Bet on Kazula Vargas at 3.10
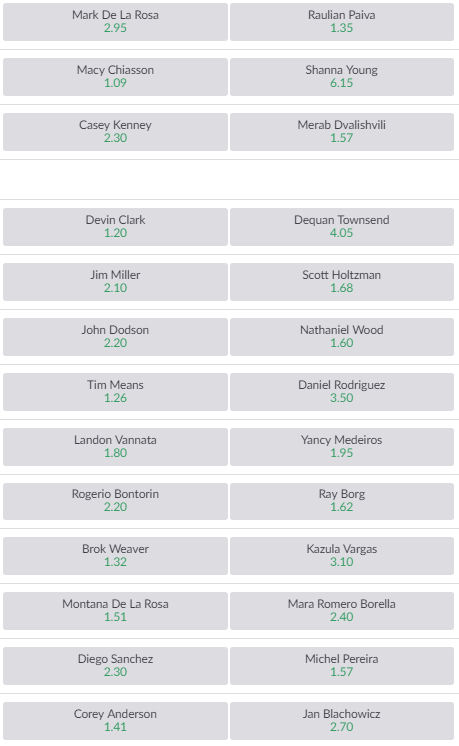Image resolution: width=459 pixels, height=746 pixels. point(342,556)
